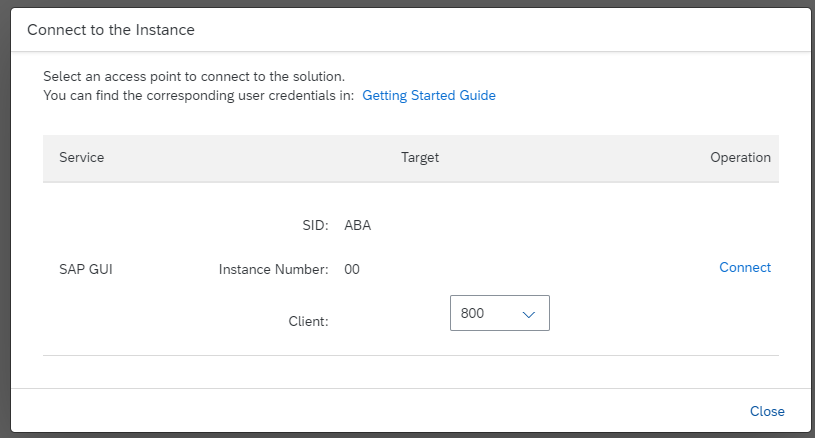Click the Client field label
This screenshot has height=438, width=815.
pyautogui.click(x=307, y=321)
